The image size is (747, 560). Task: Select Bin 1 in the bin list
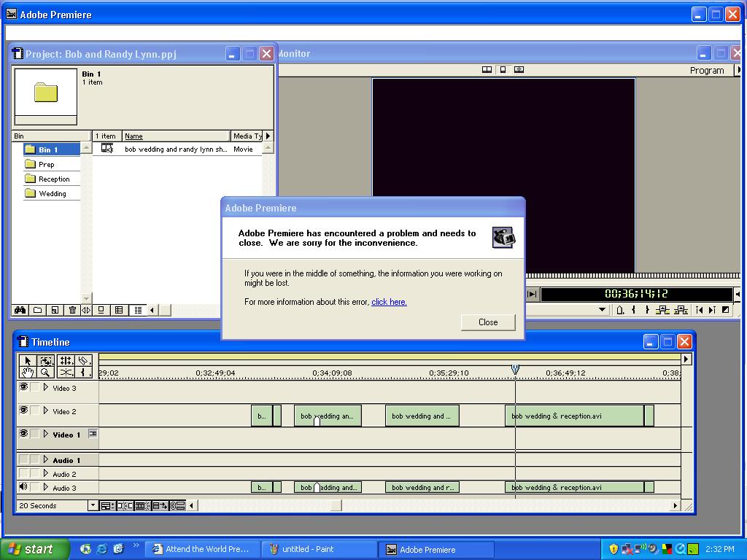pos(52,149)
